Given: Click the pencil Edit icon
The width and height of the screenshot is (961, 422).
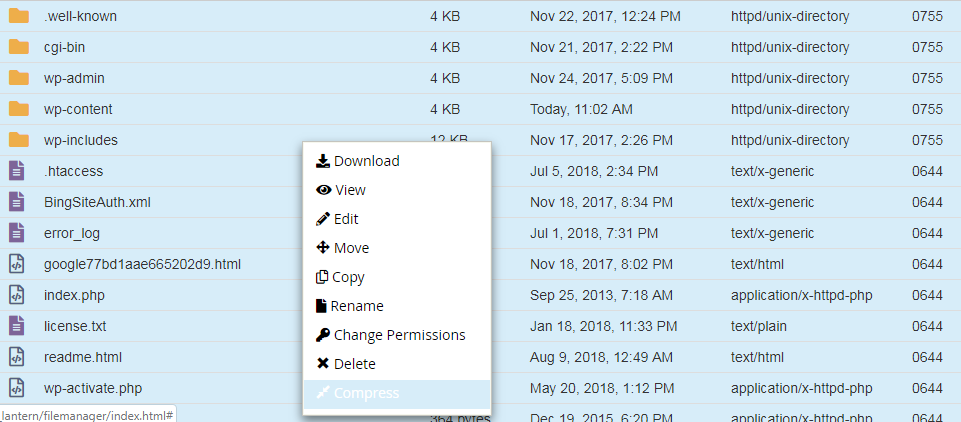Looking at the screenshot, I should [323, 219].
